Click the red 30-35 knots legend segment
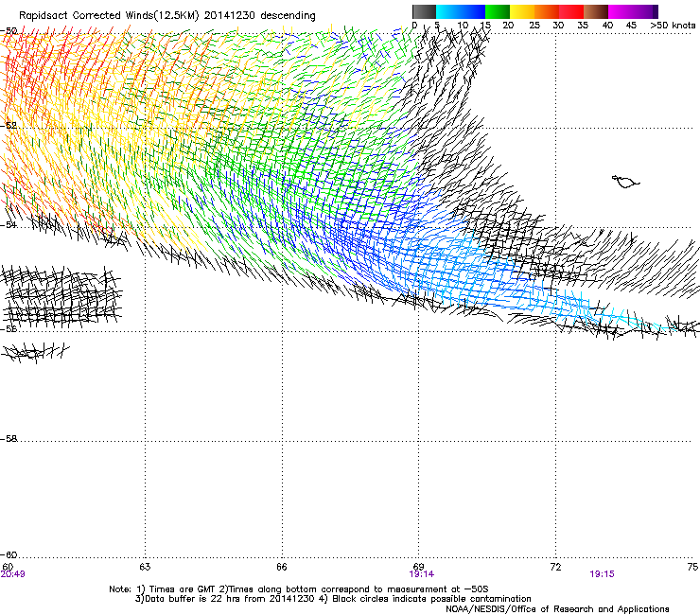The height and width of the screenshot is (615, 700). point(571,11)
